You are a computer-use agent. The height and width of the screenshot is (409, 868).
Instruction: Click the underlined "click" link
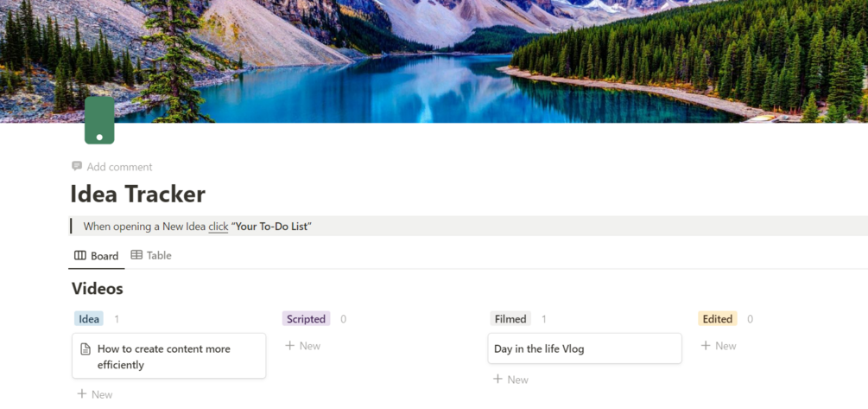tap(219, 226)
